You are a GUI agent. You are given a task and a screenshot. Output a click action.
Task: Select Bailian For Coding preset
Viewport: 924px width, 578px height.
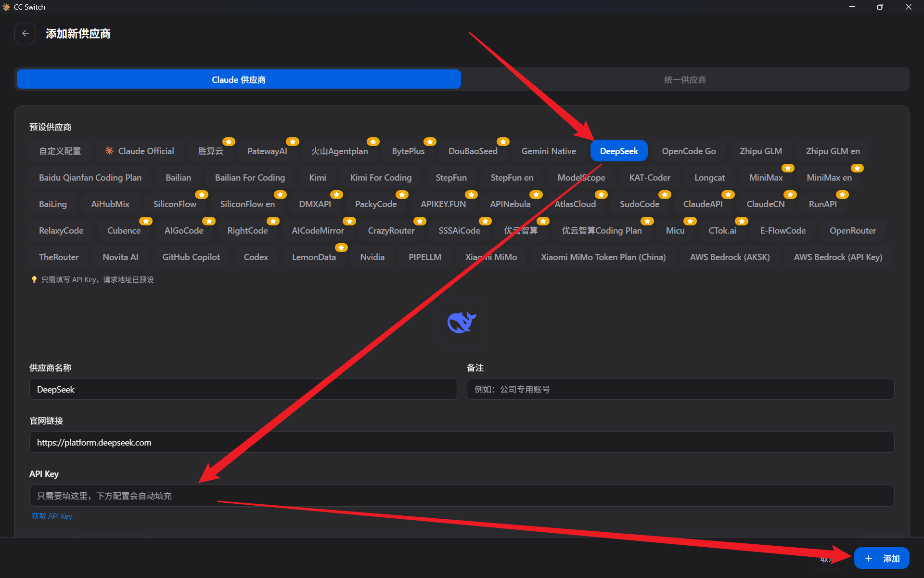(250, 177)
